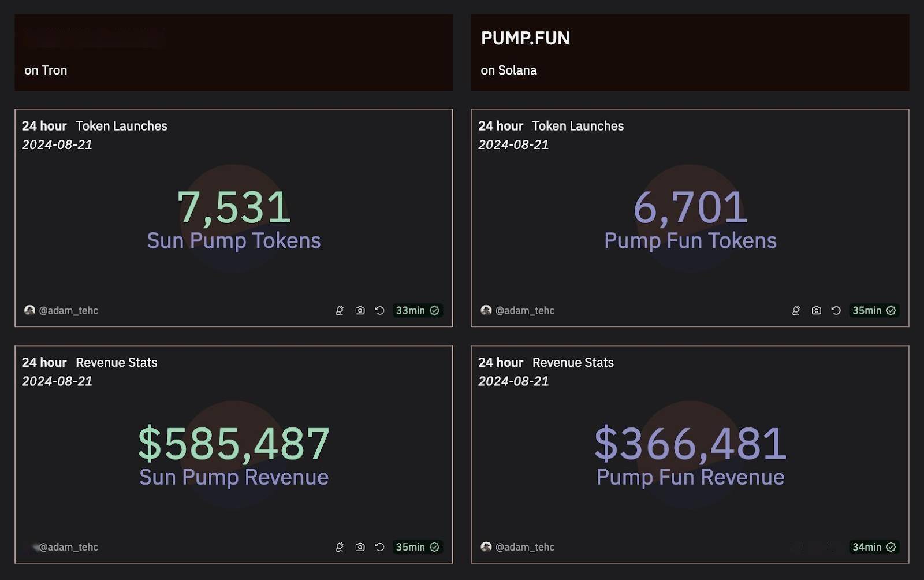The width and height of the screenshot is (924, 580).
Task: Open @adam_tehc profile under Sun Pump Revenue
Action: tap(69, 547)
